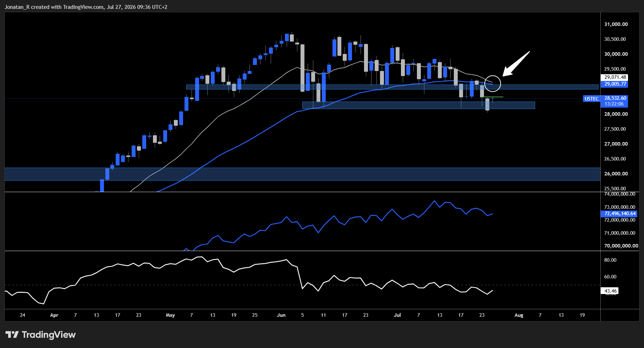Select the 26,000 support zone rectangle
Screen dimensions: 644x348
click(302, 174)
